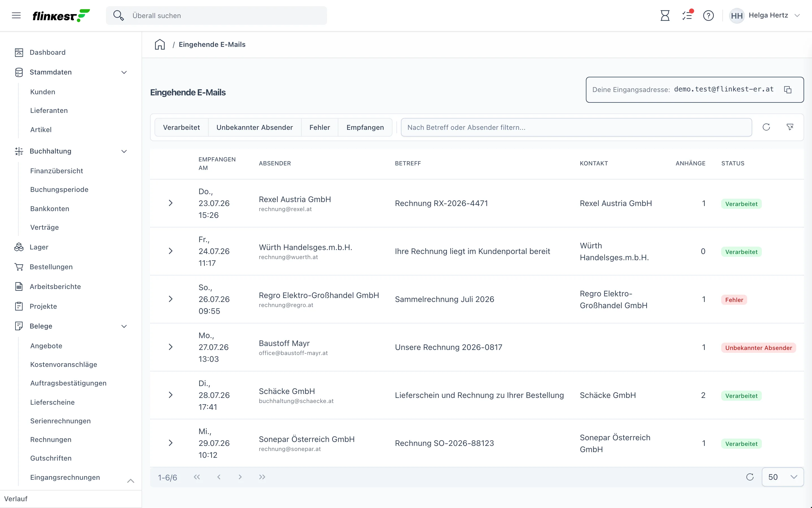
Task: Go to the next page
Action: [240, 477]
